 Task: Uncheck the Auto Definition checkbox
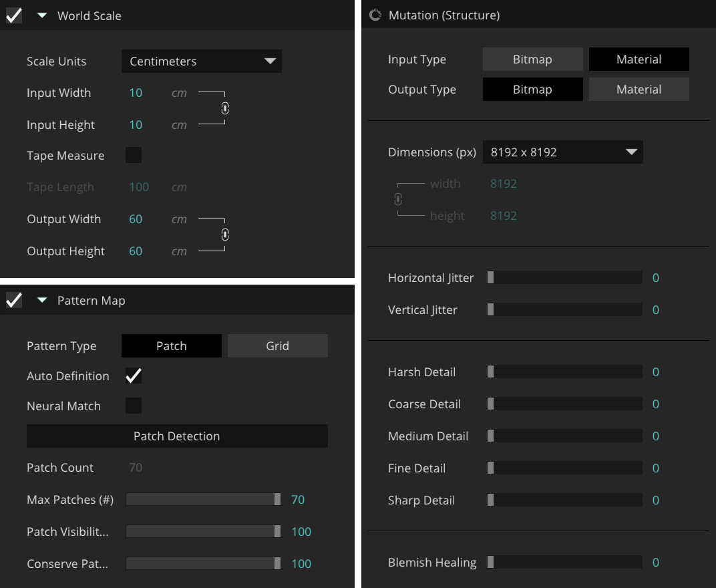(134, 376)
